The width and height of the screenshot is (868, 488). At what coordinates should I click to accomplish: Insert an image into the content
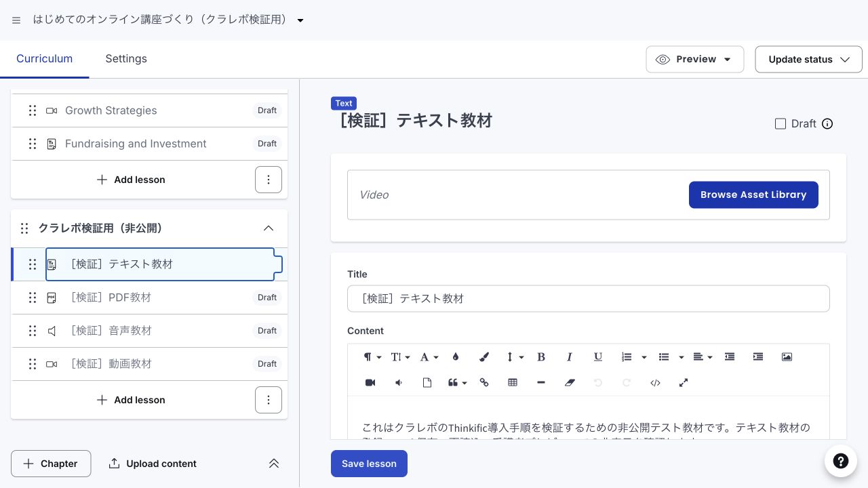tap(787, 357)
